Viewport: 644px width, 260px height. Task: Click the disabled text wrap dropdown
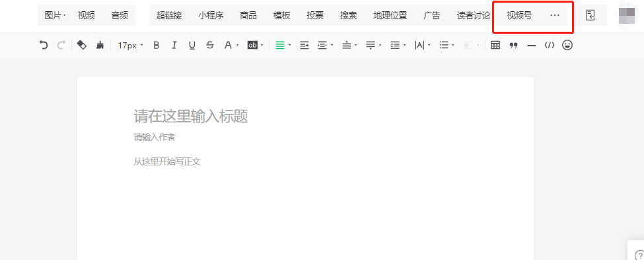click(x=472, y=45)
